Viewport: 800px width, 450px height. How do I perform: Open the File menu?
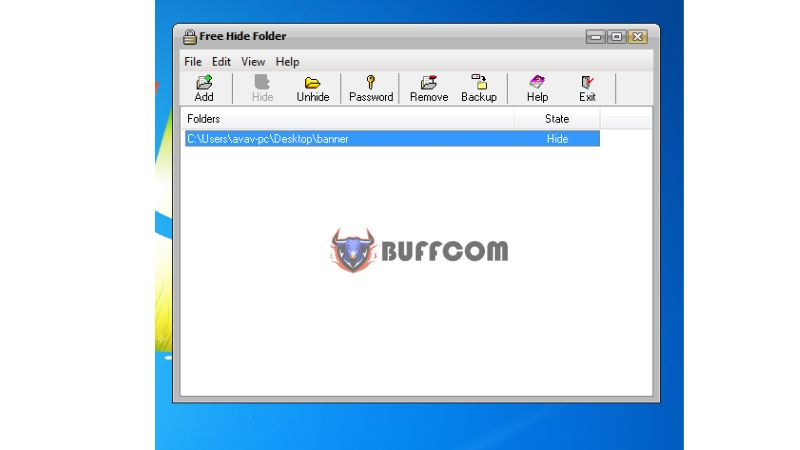193,62
